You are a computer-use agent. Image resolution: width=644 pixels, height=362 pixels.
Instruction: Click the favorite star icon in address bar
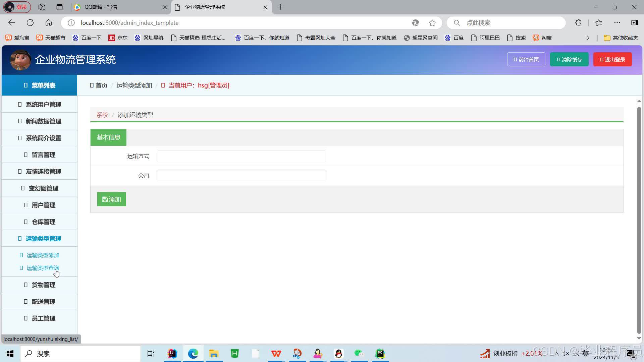coord(432,23)
